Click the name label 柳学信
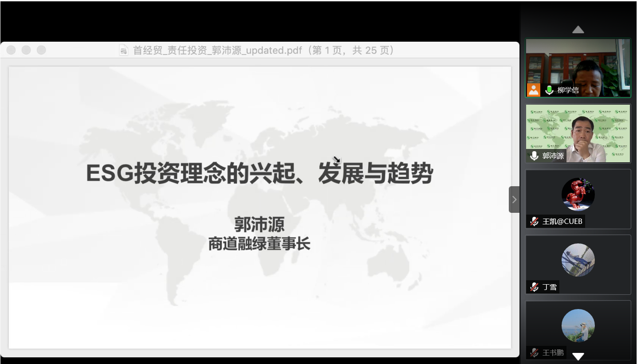 (x=568, y=90)
